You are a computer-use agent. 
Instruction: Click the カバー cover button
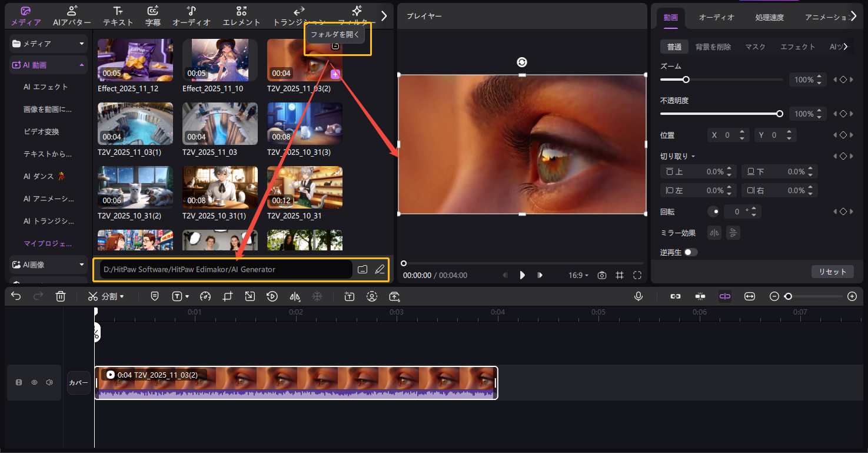[78, 383]
